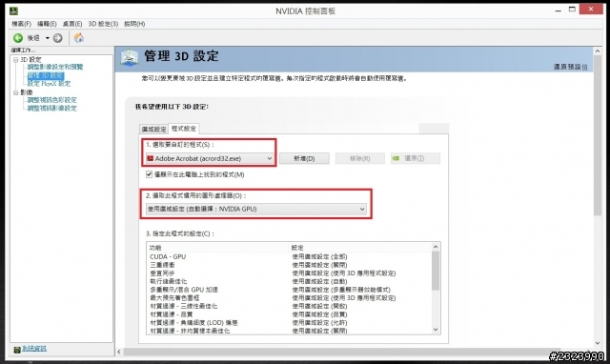610x364 pixels.
Task: Maximize the NVIDIA control panel window
Action: [572, 10]
